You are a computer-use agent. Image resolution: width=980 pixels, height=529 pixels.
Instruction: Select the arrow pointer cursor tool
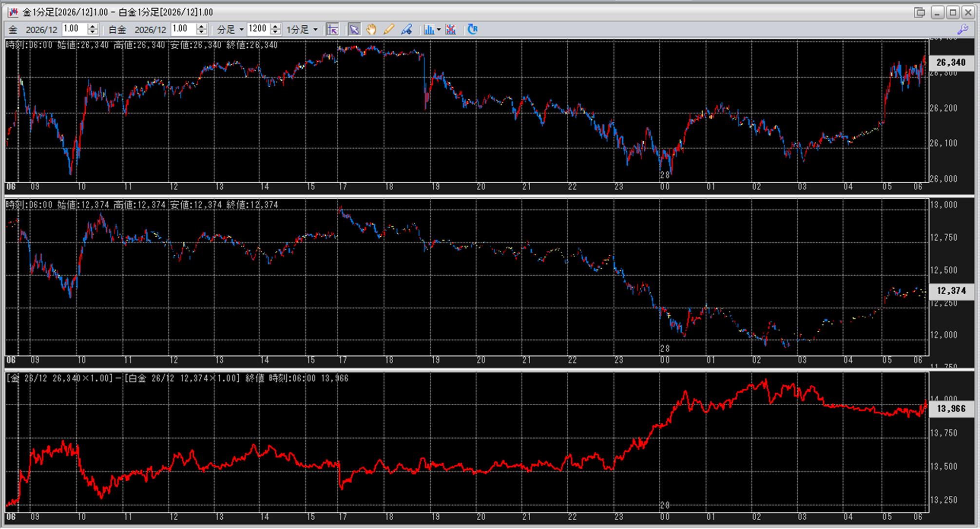[x=354, y=30]
